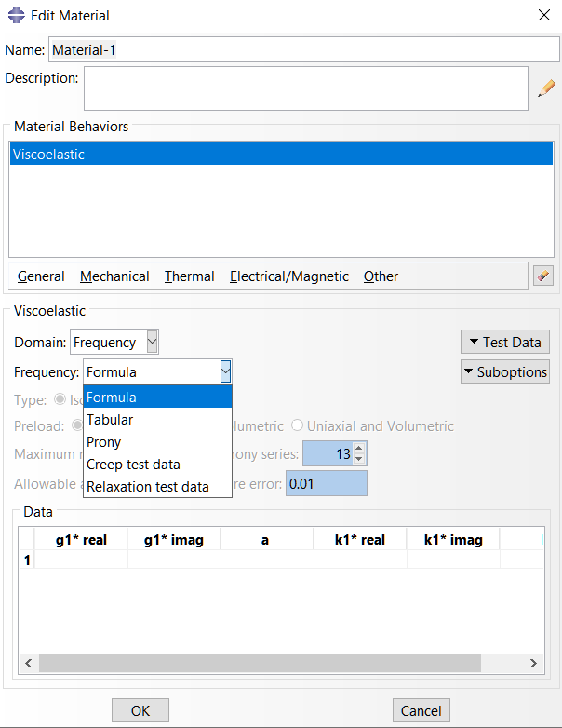Collapse the Frequency combo box arrow
Screen dimensions: 562x728
[x=224, y=372]
